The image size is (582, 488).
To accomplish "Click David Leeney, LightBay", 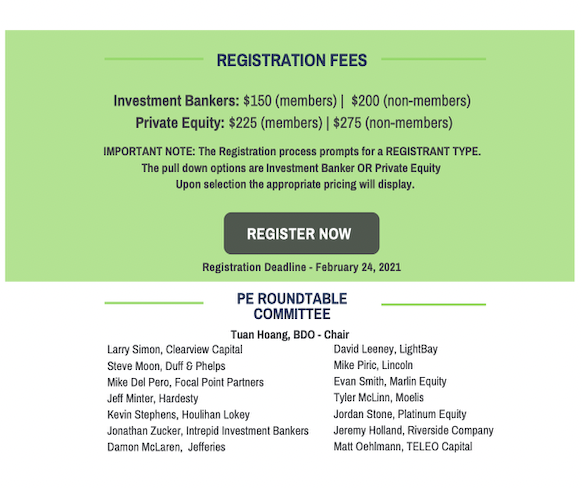I will tap(386, 349).
